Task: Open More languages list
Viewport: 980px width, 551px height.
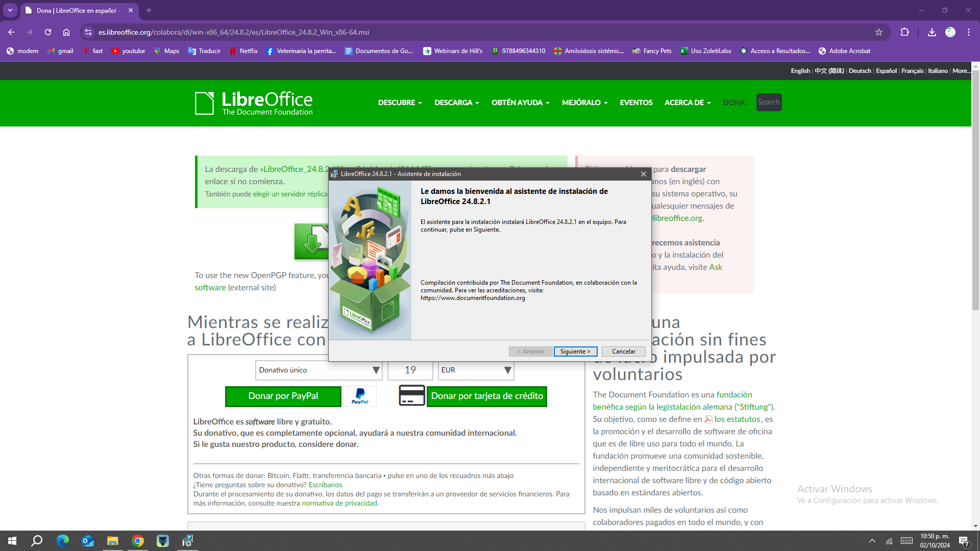Action: pos(961,71)
